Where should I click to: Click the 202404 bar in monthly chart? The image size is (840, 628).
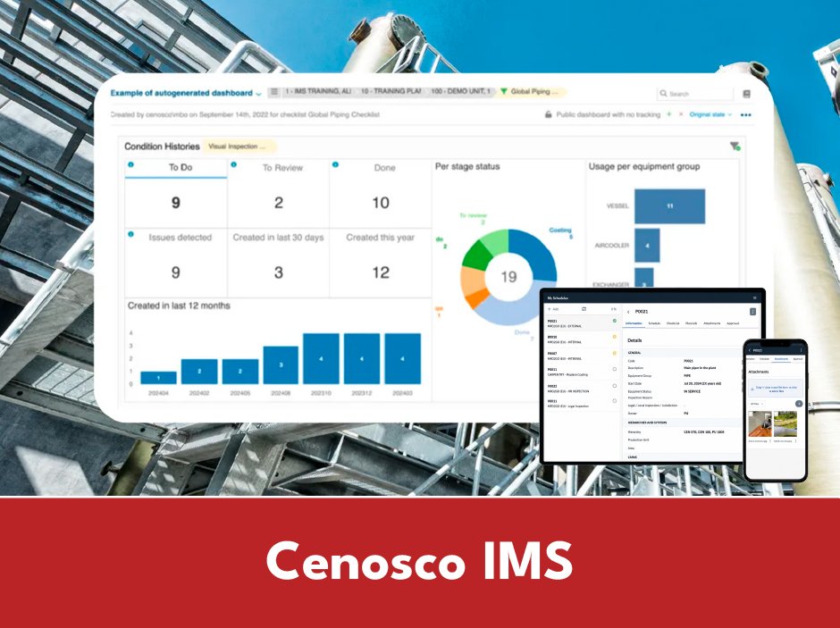pyautogui.click(x=158, y=378)
